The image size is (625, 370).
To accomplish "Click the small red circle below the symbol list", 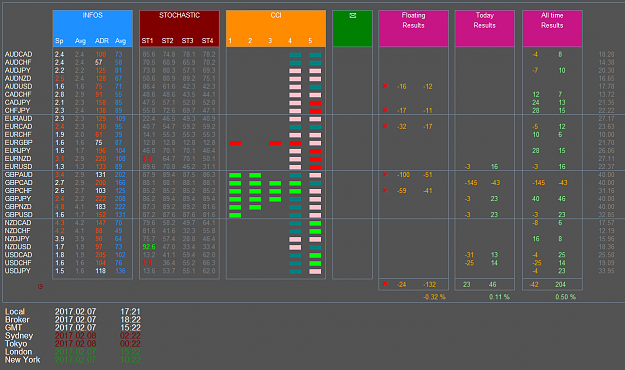I will pos(40,286).
